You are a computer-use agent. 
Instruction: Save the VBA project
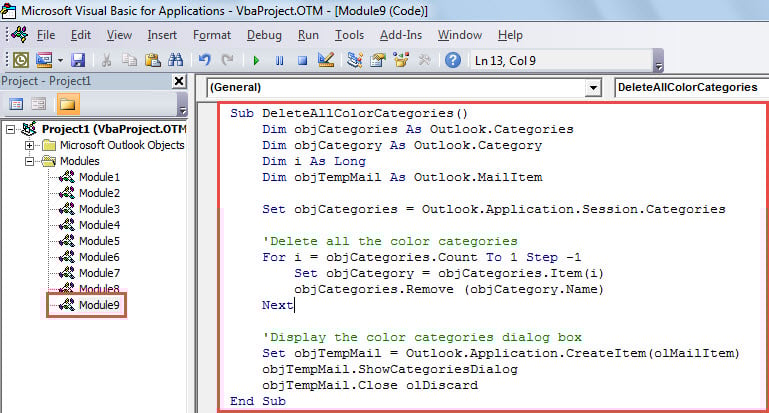click(78, 60)
